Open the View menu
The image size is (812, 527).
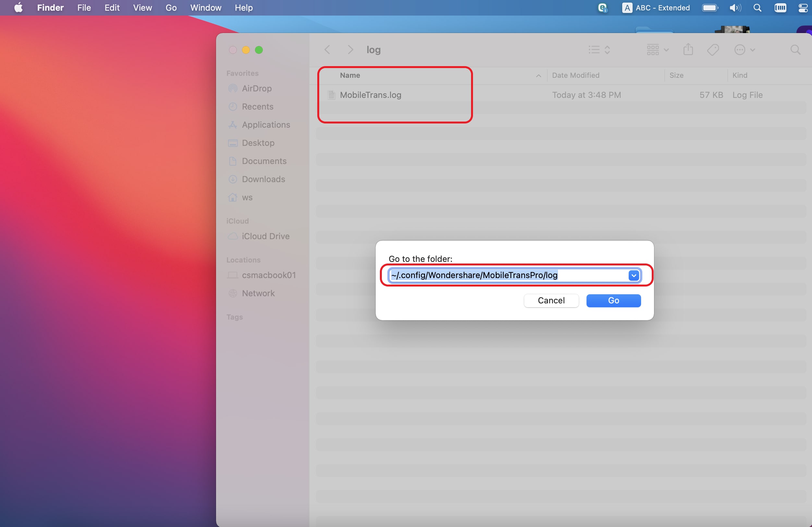pos(142,7)
